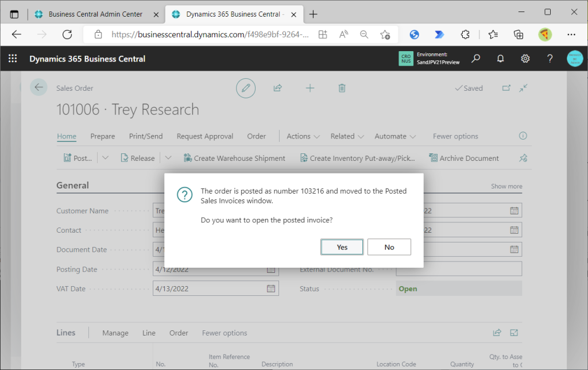Viewport: 588px width, 370px height.
Task: Click the pin action bar icon
Action: pyautogui.click(x=523, y=158)
